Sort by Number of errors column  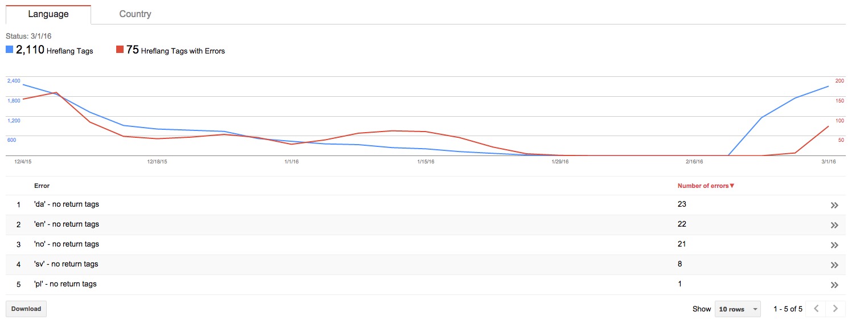706,186
